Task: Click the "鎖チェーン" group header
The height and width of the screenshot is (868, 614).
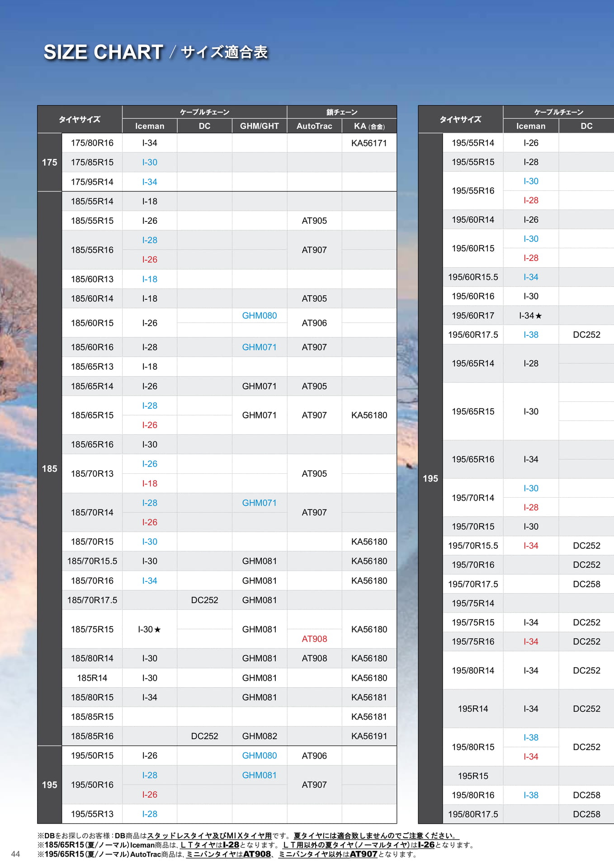Action: pos(342,112)
